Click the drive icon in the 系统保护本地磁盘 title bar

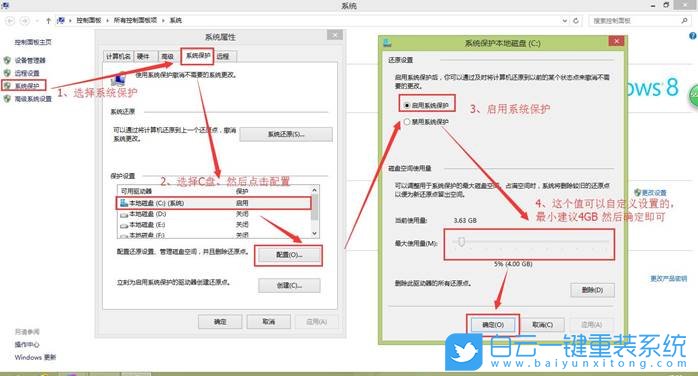coord(387,43)
